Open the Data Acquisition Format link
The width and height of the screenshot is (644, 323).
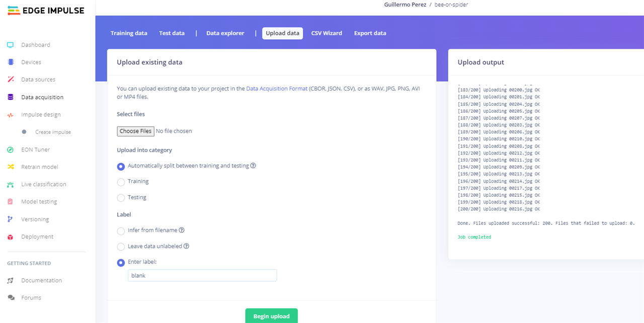pyautogui.click(x=277, y=89)
